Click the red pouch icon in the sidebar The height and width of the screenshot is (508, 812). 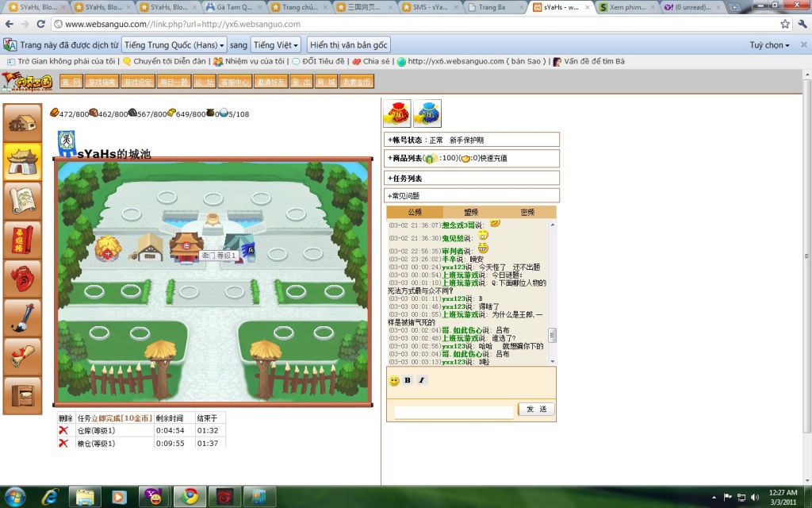click(x=22, y=279)
